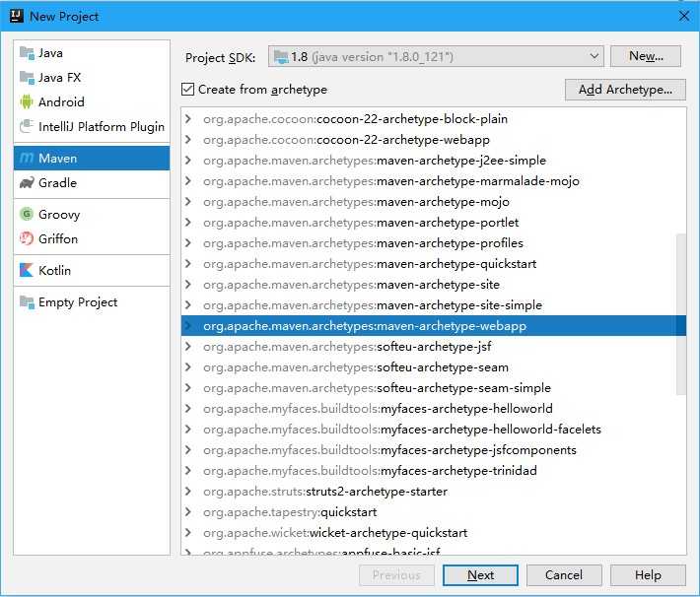
Task: Open the Project SDK dropdown arrow
Action: point(595,56)
